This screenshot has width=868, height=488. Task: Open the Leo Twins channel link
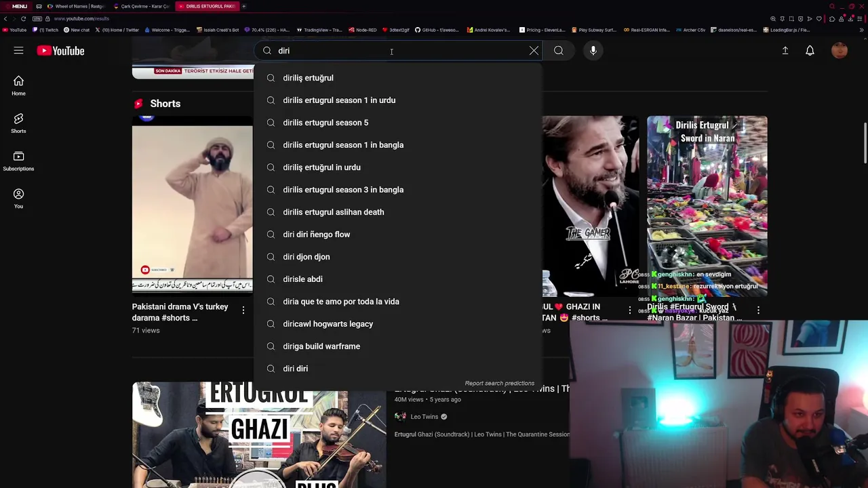pyautogui.click(x=425, y=417)
